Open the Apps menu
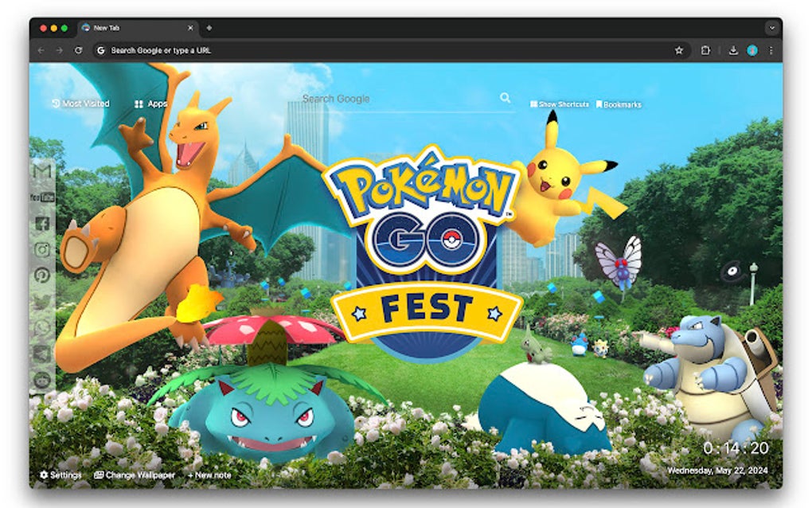The height and width of the screenshot is (508, 812). (151, 104)
